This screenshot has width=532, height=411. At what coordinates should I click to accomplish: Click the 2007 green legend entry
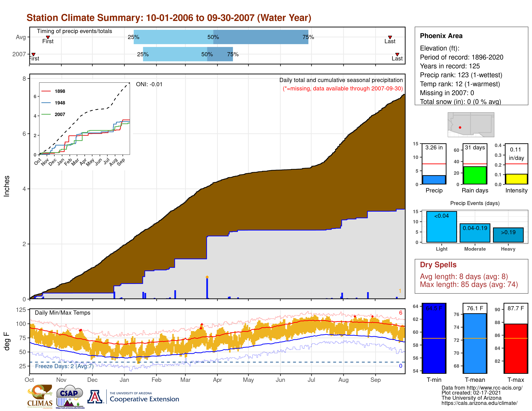(x=53, y=114)
